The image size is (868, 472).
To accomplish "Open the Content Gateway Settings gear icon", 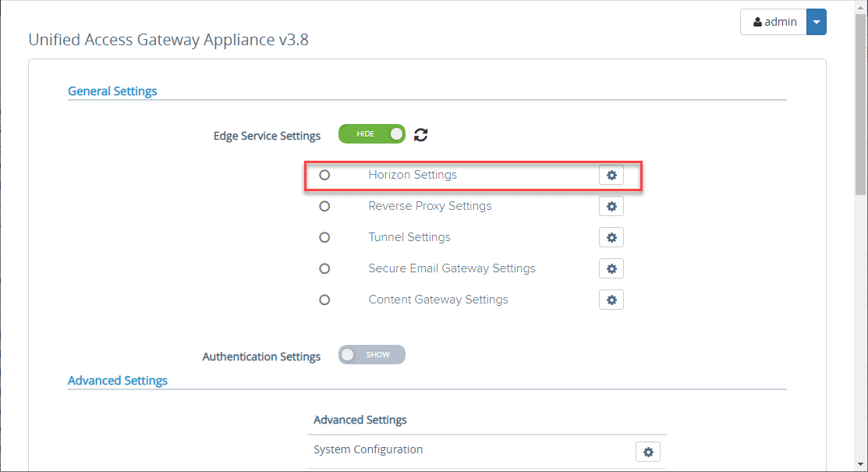I will coord(611,300).
